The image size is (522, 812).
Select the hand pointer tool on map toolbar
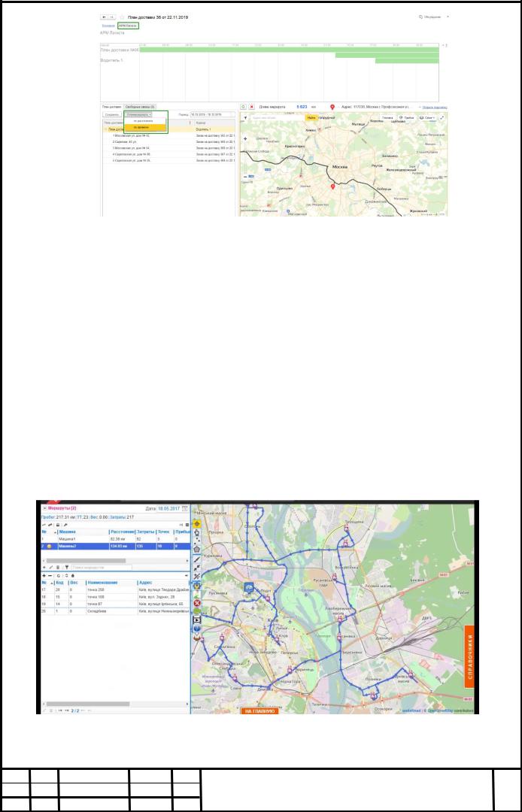tap(197, 532)
